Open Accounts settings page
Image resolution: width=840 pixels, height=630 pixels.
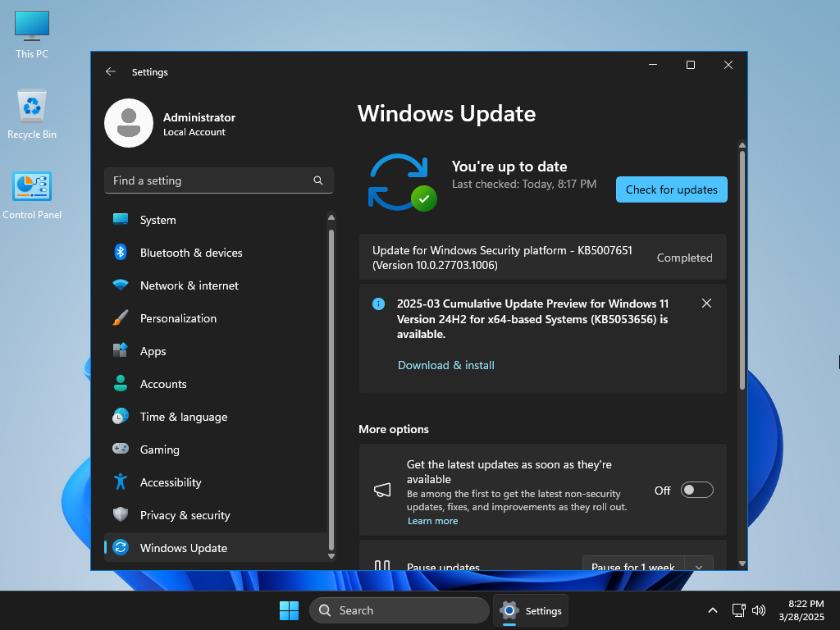point(216,384)
